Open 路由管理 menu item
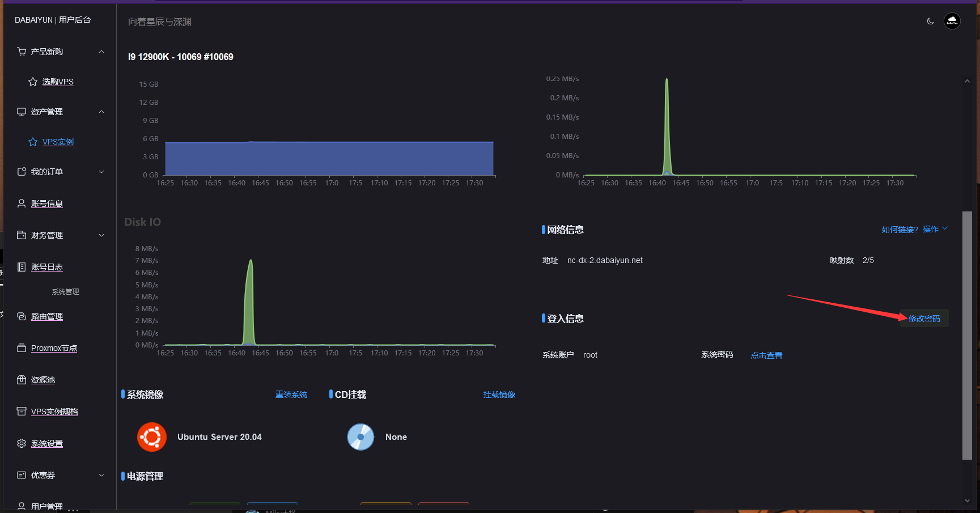Viewport: 980px width, 513px height. [x=47, y=316]
